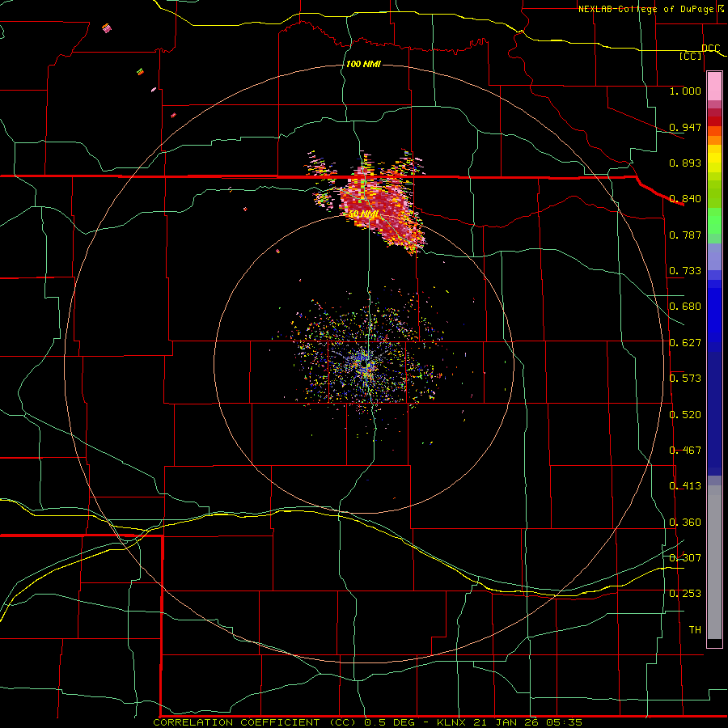
Task: Click the [CC] product label
Action: tap(690, 56)
